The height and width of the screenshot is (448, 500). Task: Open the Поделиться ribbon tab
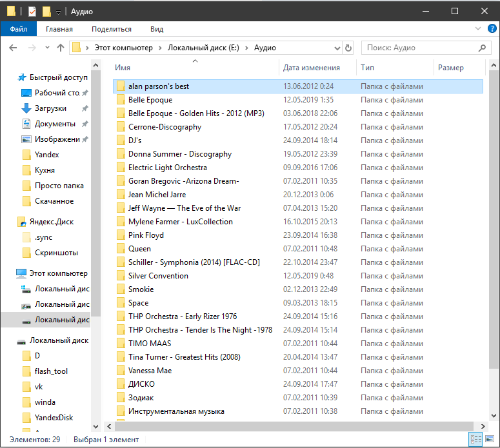112,29
